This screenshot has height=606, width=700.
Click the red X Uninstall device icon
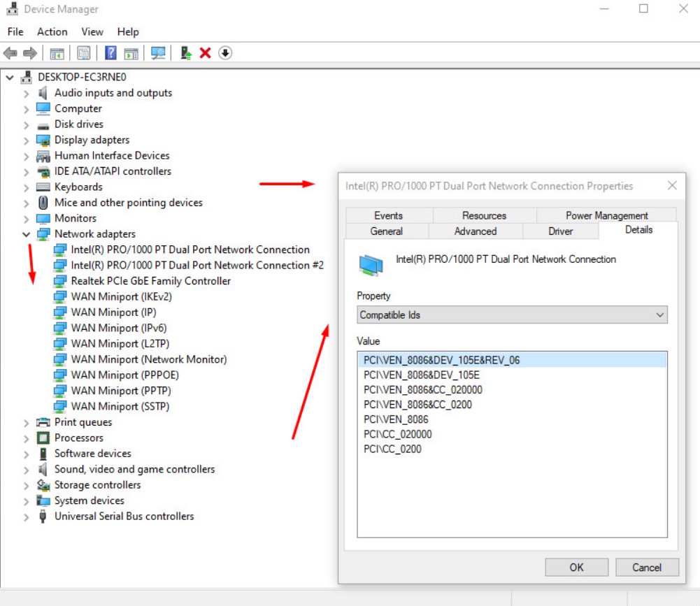coord(206,53)
